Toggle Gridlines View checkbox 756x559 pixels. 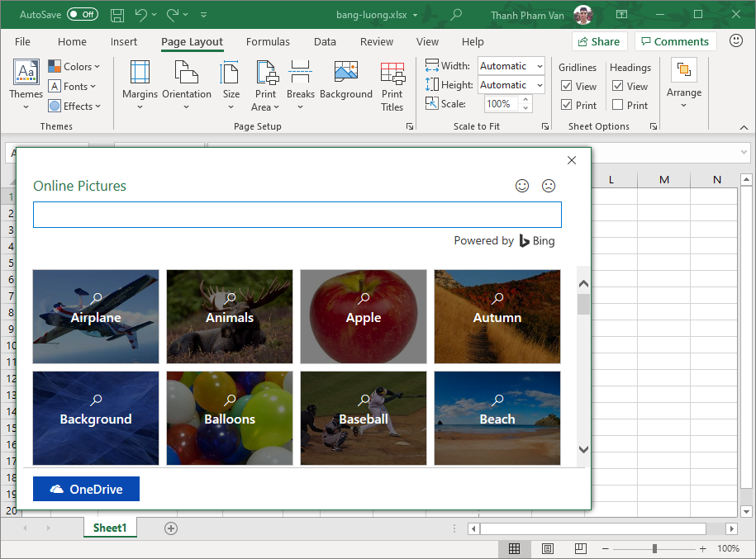click(567, 86)
